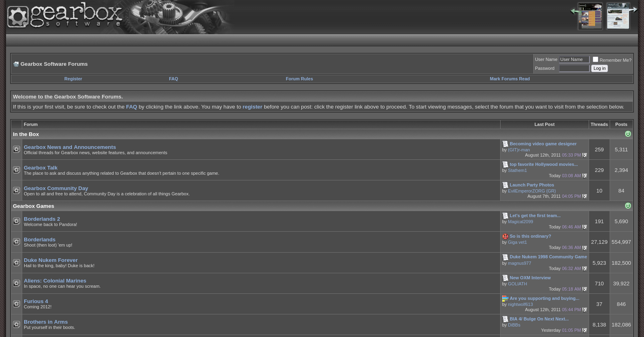Go to last post by Giga vet1
The width and height of the screenshot is (644, 337).
point(585,248)
